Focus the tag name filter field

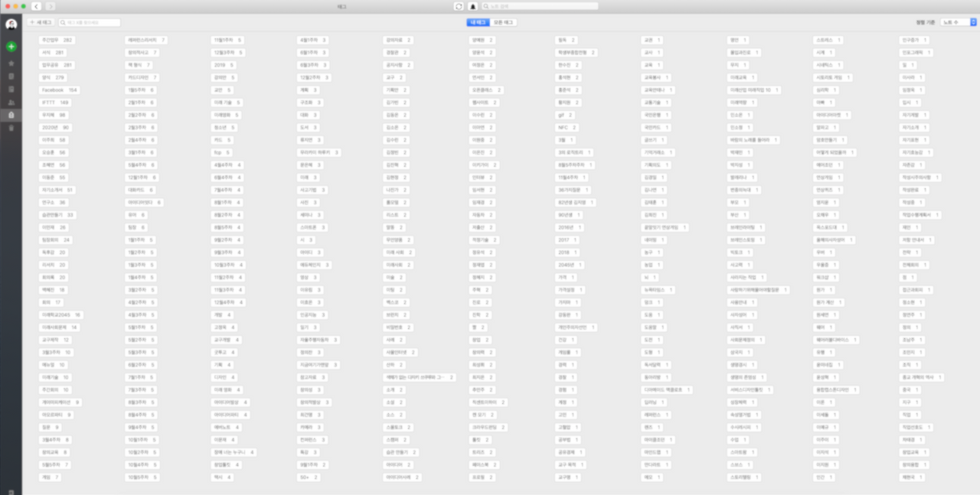pos(89,23)
